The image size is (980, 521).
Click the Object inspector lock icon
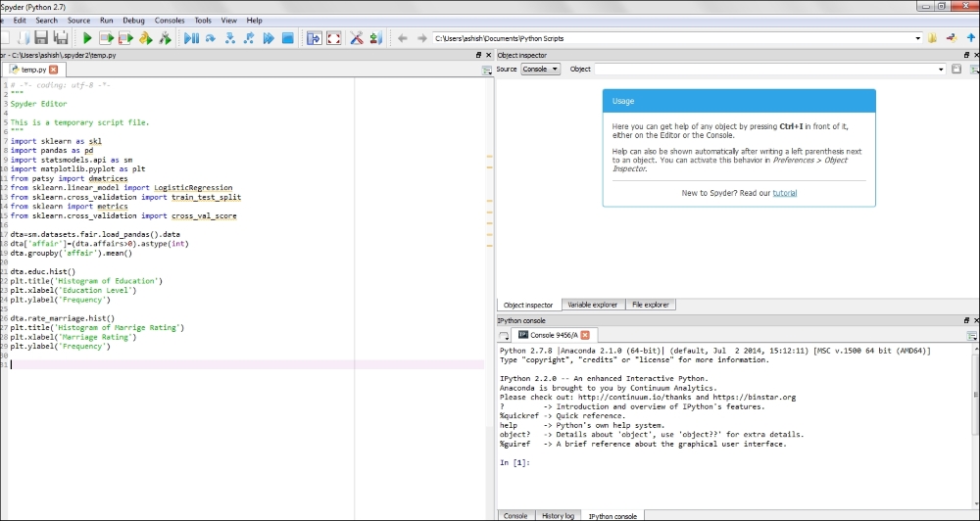956,69
